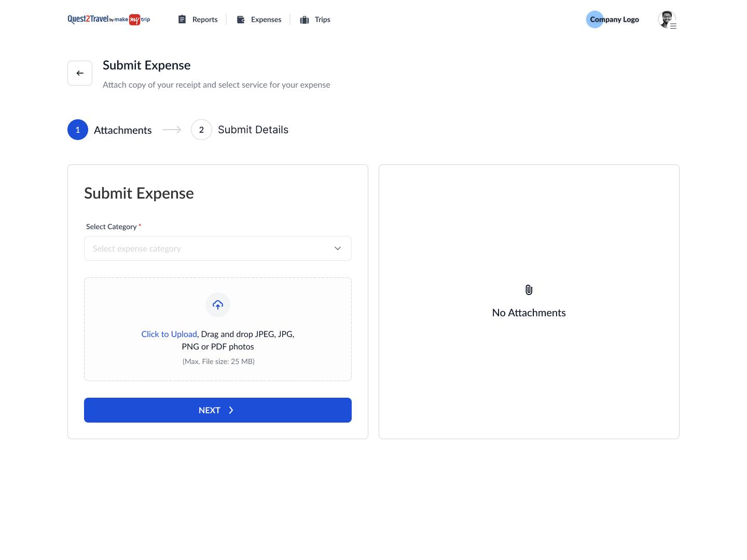Click the paperclip No Attachments icon
The width and height of the screenshot is (747, 560).
[529, 290]
